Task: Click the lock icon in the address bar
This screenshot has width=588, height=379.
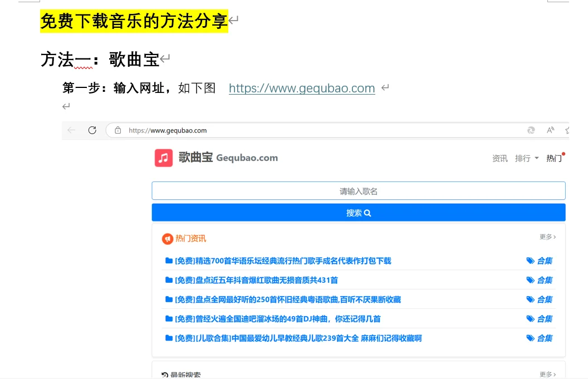Action: [x=117, y=130]
